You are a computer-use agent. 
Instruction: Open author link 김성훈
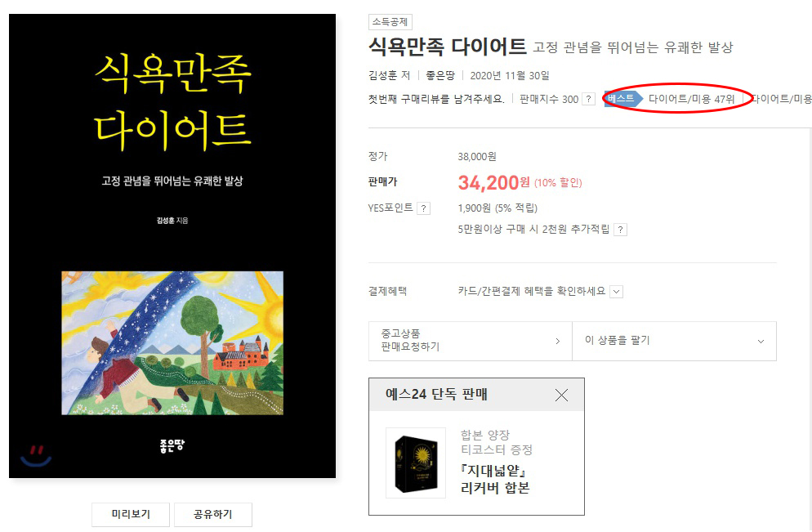coord(382,76)
